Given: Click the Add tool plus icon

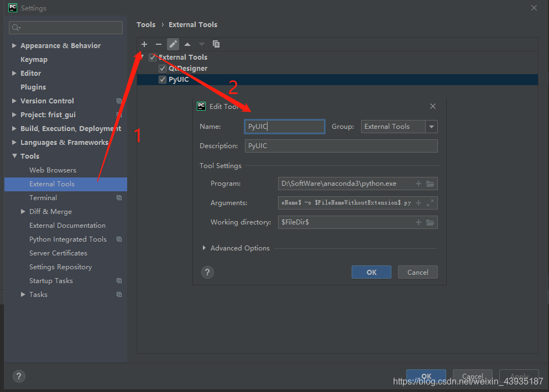Looking at the screenshot, I should pyautogui.click(x=144, y=44).
